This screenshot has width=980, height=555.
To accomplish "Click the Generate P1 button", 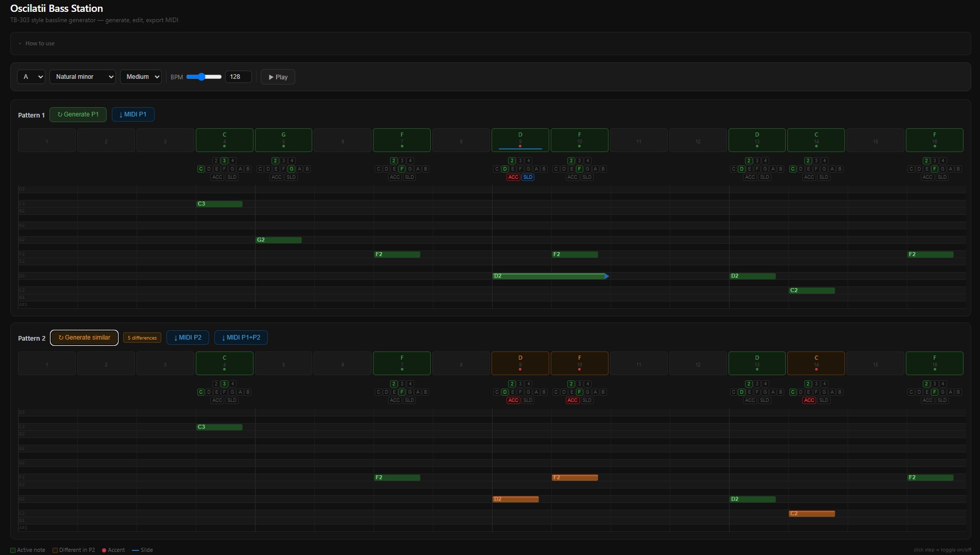I will (78, 114).
